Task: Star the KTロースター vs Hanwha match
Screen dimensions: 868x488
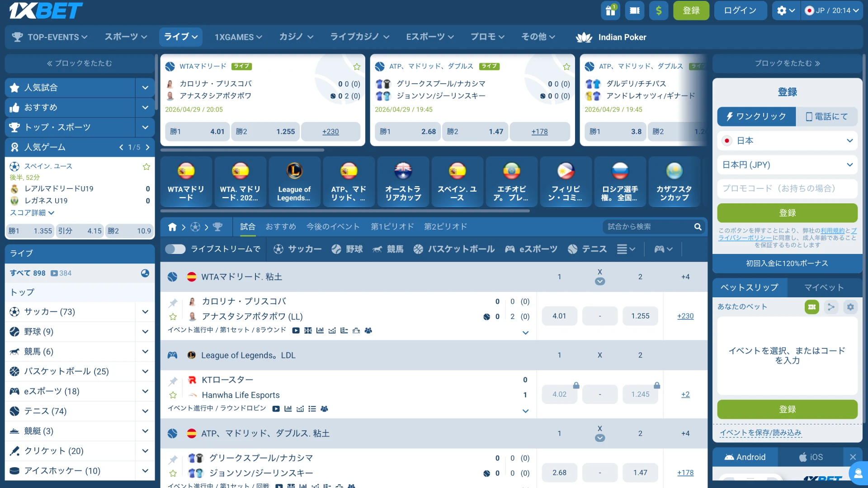Action: click(x=173, y=395)
